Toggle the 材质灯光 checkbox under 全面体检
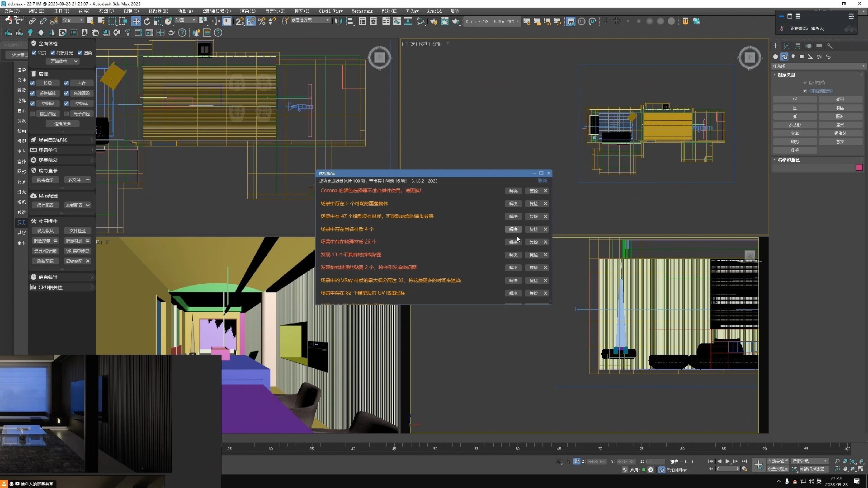This screenshot has width=868, height=488. (53, 53)
